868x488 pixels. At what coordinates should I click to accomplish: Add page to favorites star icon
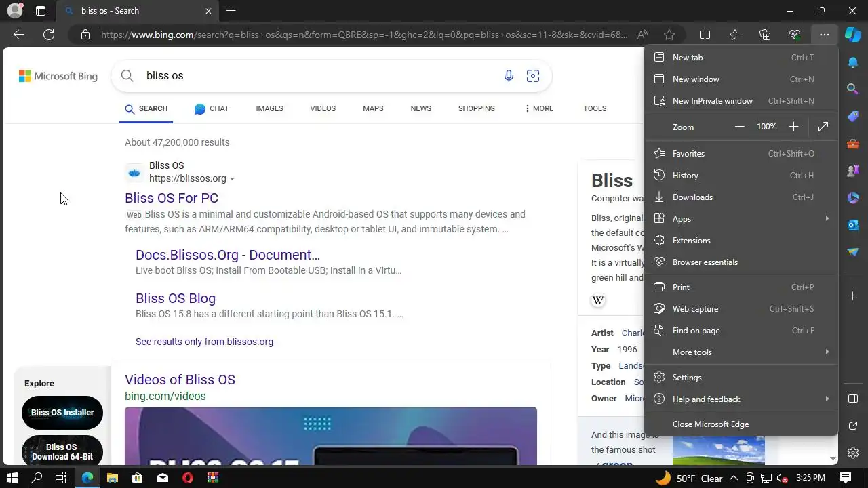(669, 35)
